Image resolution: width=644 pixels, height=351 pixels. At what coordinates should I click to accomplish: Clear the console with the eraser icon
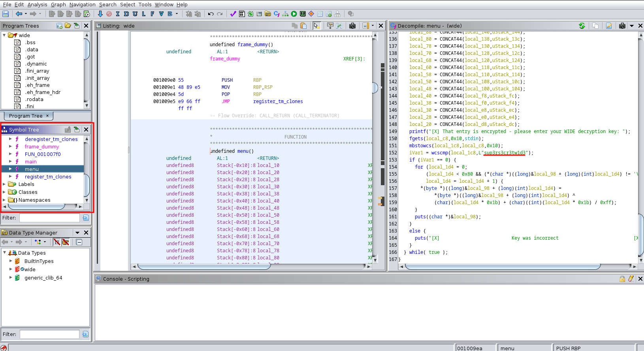pyautogui.click(x=631, y=279)
